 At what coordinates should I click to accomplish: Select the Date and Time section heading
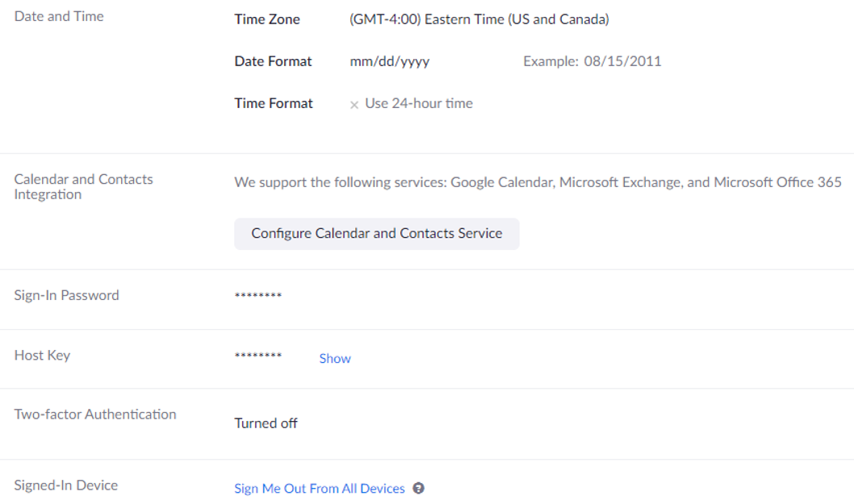58,16
